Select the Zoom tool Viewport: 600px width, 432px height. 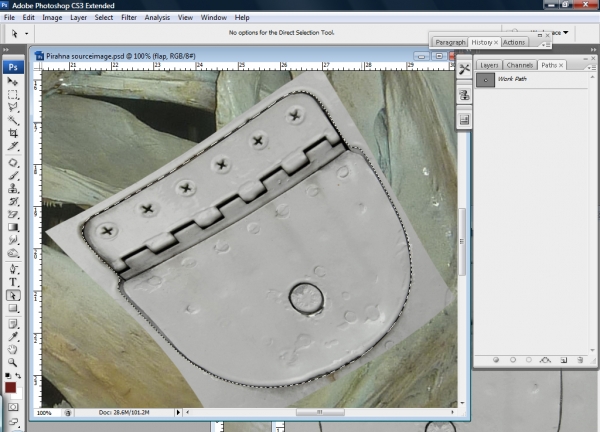click(x=13, y=362)
